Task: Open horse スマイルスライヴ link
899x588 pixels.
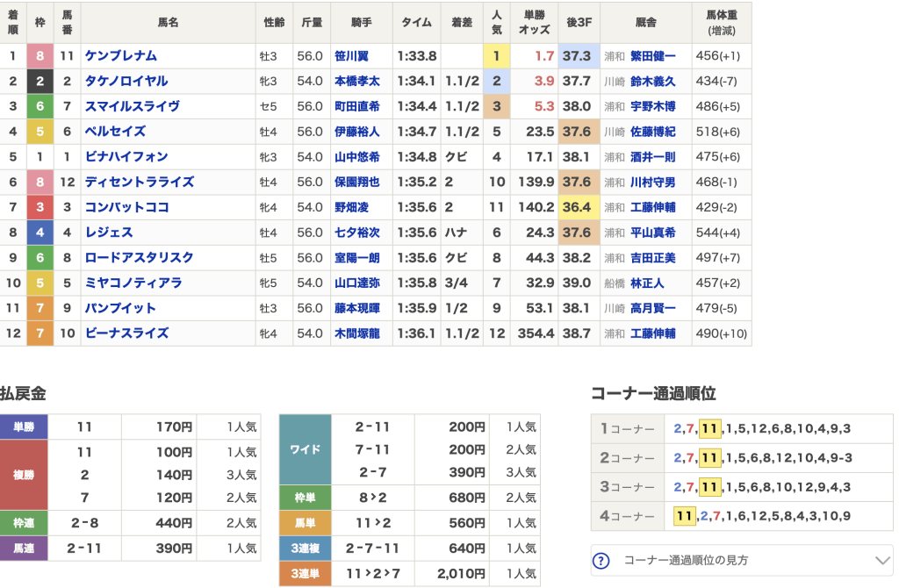Action: click(133, 106)
